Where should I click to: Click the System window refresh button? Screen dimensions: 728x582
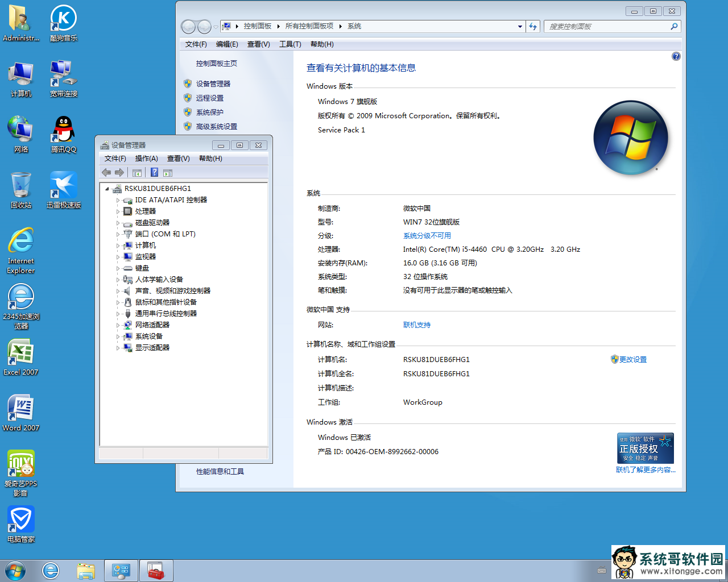coord(533,26)
